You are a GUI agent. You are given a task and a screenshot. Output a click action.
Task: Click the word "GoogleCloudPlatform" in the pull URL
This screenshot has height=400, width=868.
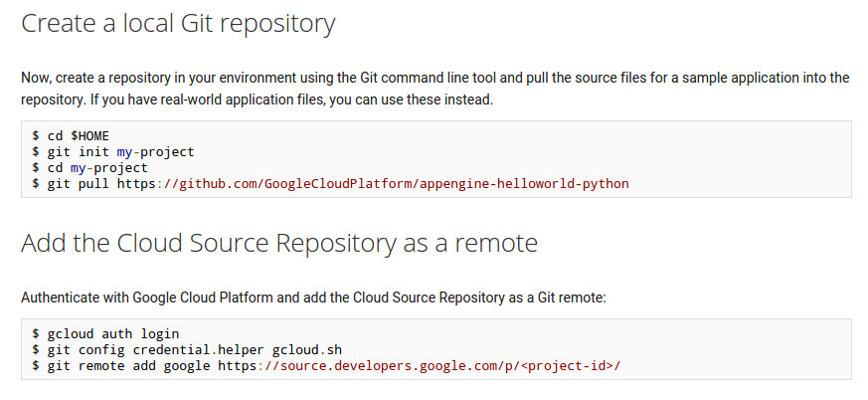(x=338, y=184)
